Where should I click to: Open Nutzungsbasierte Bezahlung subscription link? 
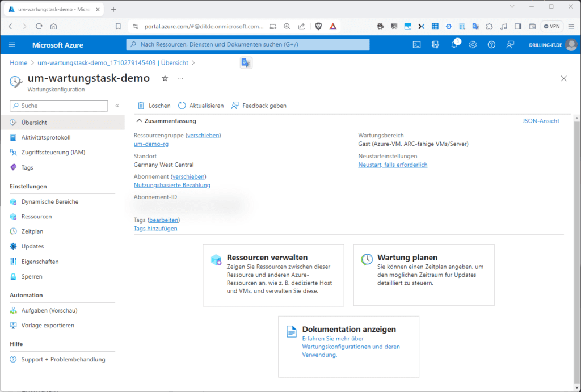(172, 186)
